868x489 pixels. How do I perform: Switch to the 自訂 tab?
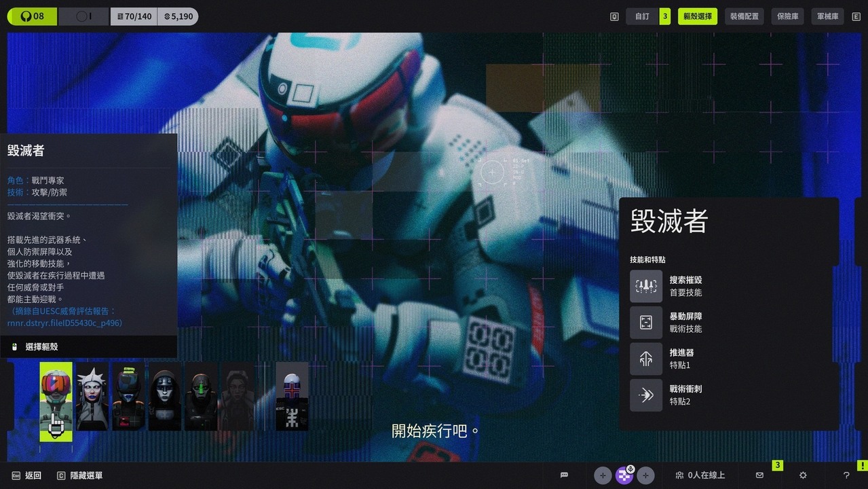(x=642, y=16)
